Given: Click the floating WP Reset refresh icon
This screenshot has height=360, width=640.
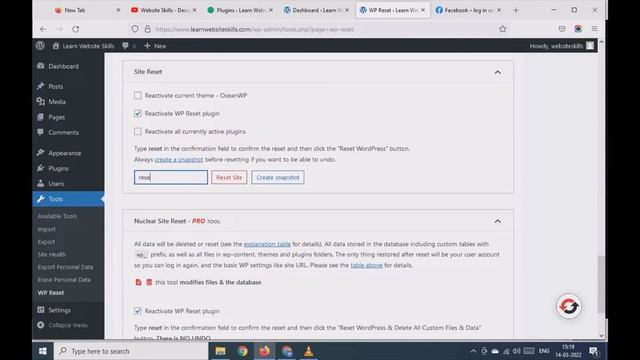Looking at the screenshot, I should [569, 306].
